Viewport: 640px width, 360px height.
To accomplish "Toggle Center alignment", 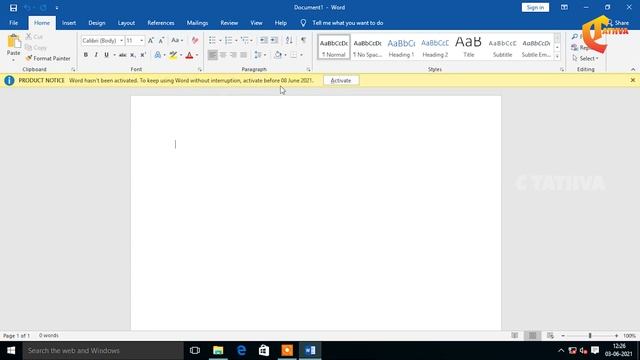I will click(223, 55).
